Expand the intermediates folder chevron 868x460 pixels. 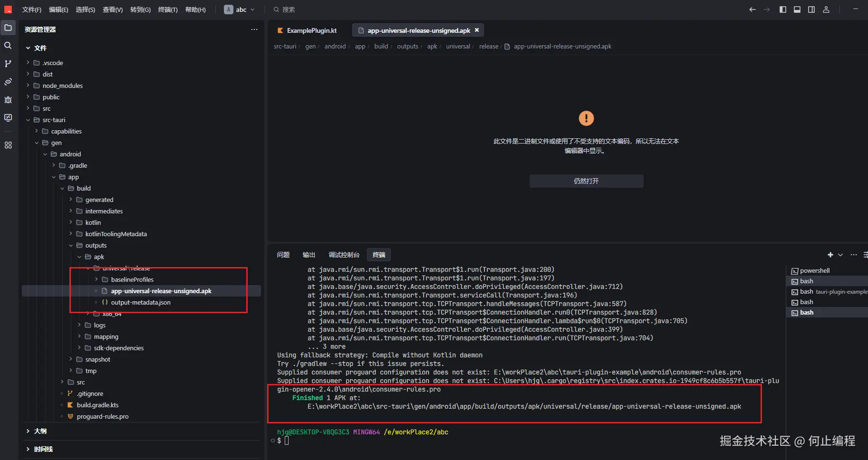click(x=71, y=211)
